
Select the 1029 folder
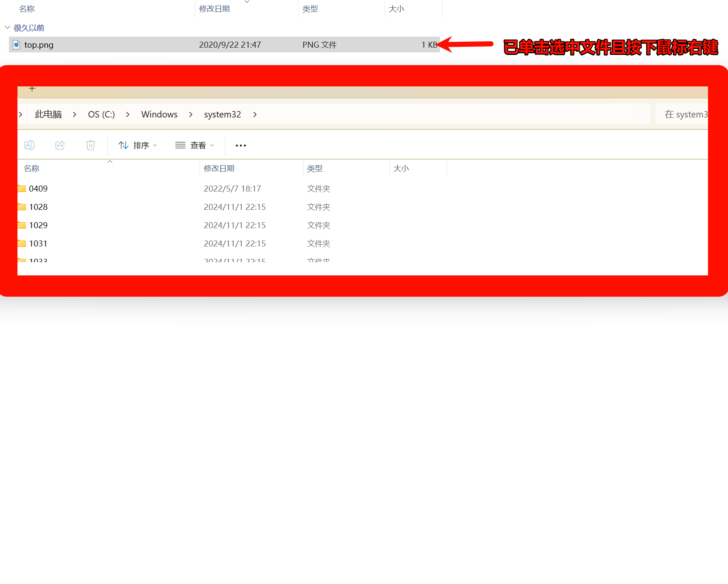(38, 225)
